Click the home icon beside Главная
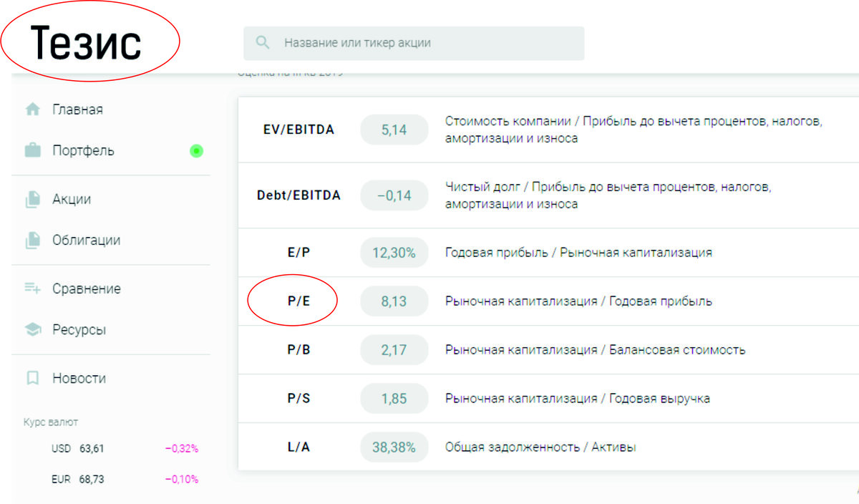This screenshot has width=859, height=504. point(32,110)
